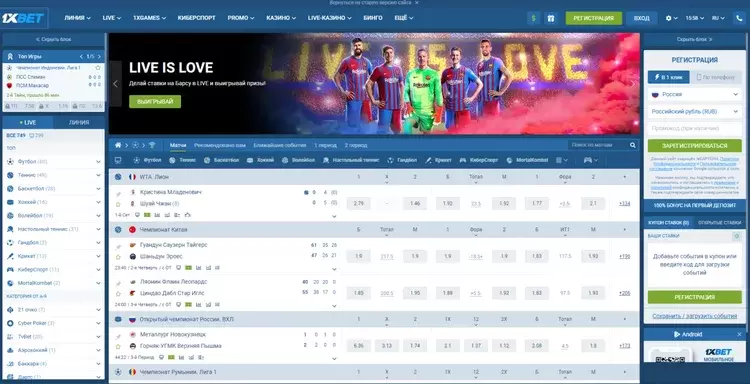Choose В 1 клик registration method
The height and width of the screenshot is (384, 750).
click(669, 77)
